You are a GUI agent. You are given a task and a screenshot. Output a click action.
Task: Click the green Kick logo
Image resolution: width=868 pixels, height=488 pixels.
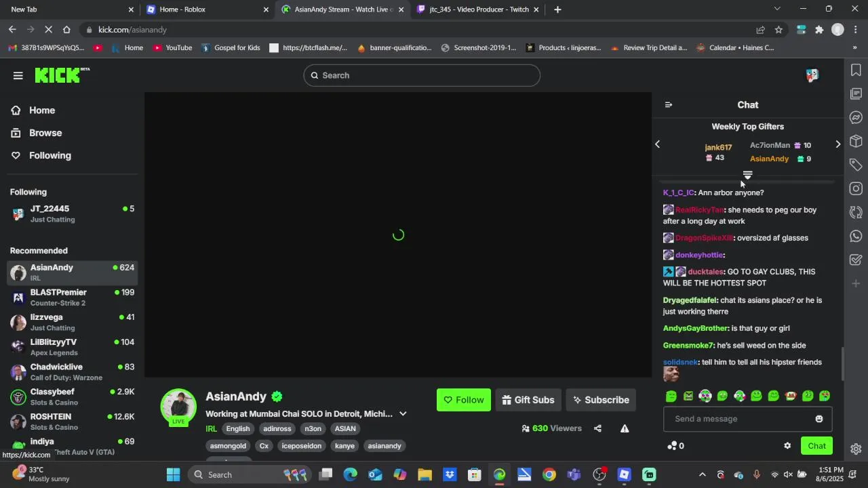[x=62, y=75]
